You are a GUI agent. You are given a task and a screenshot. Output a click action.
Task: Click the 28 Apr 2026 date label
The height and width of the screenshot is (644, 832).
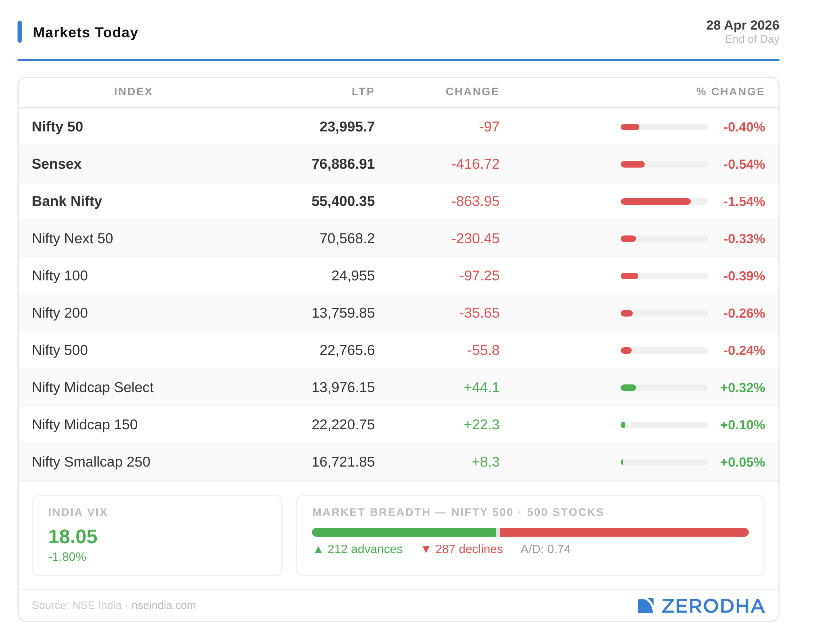(x=742, y=25)
